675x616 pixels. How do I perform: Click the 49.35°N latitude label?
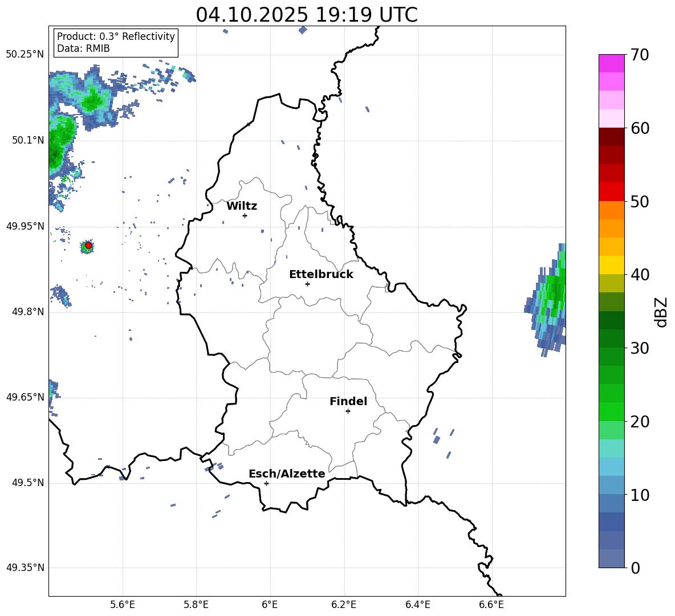(x=25, y=568)
